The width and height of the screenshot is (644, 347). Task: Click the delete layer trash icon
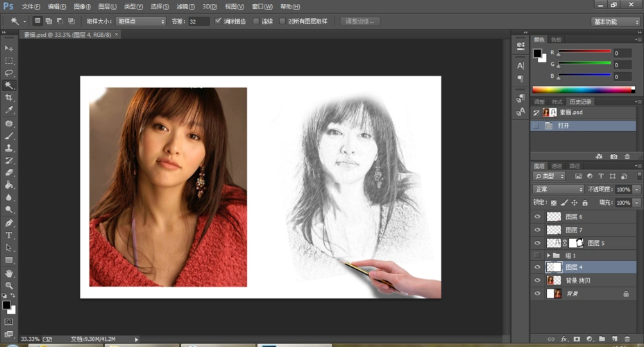click(627, 339)
